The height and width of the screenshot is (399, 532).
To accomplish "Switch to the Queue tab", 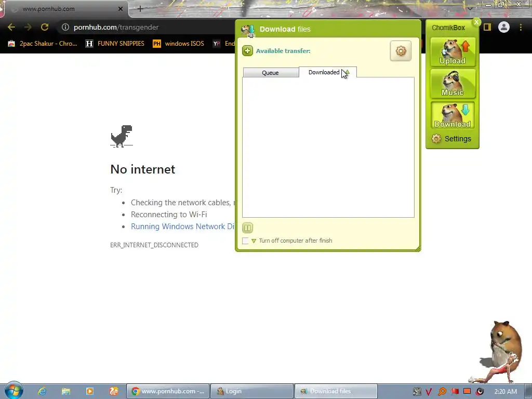I will pyautogui.click(x=271, y=73).
